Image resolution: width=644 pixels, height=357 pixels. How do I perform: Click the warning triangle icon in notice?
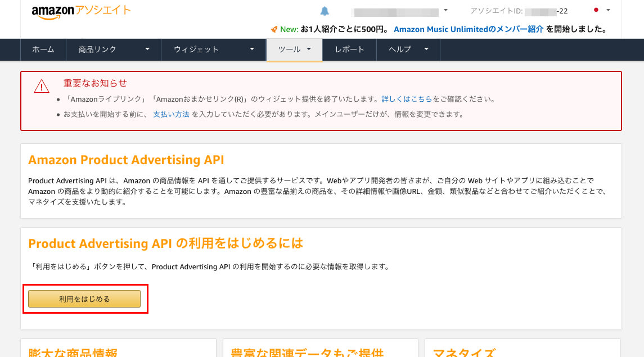point(42,86)
